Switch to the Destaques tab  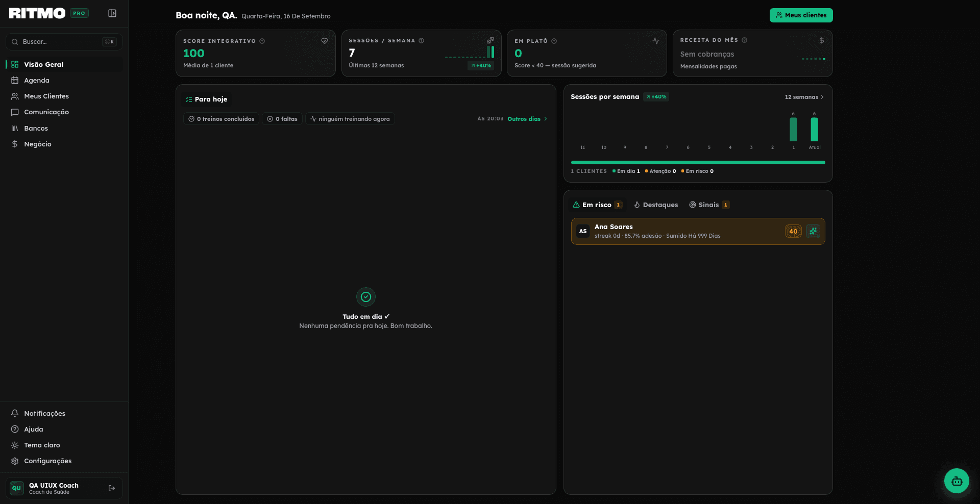point(656,205)
